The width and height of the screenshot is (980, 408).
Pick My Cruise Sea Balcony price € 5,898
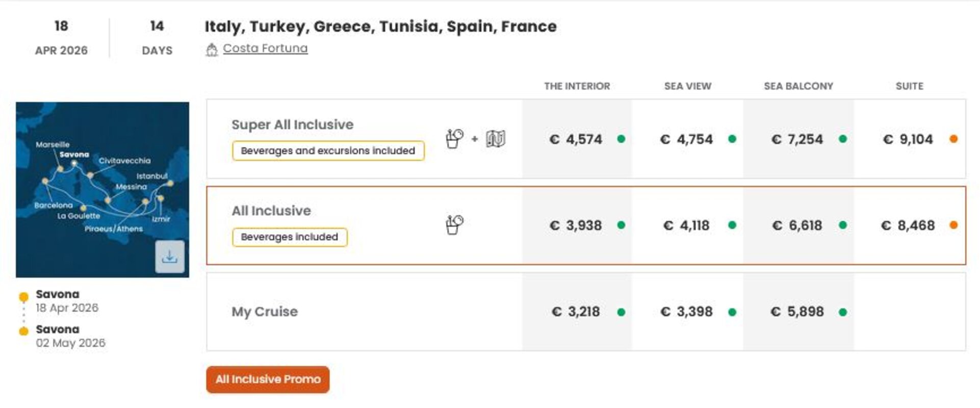pos(797,312)
